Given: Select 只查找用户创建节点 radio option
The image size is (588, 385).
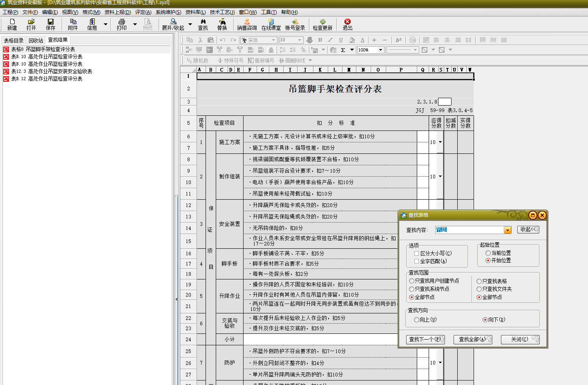Looking at the screenshot, I should coord(411,281).
